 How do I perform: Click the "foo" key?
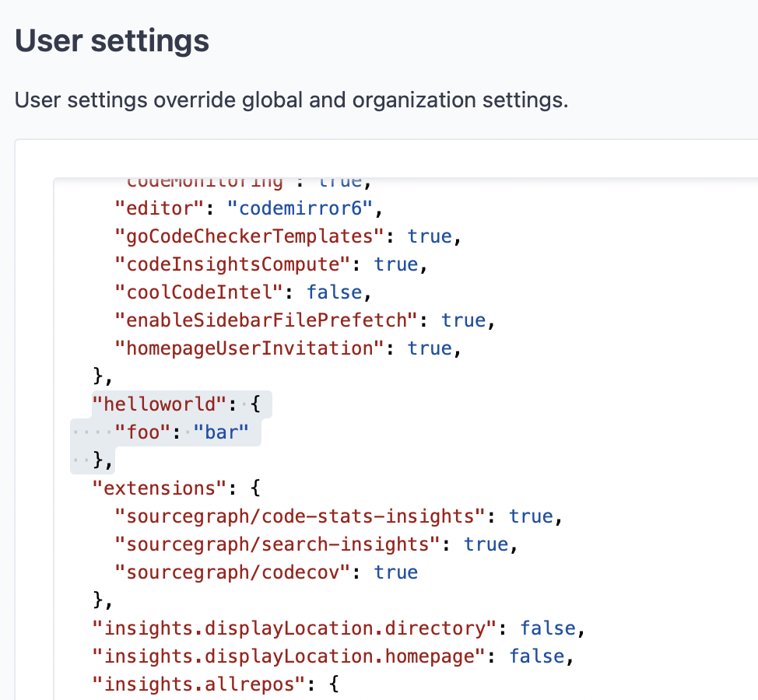142,432
